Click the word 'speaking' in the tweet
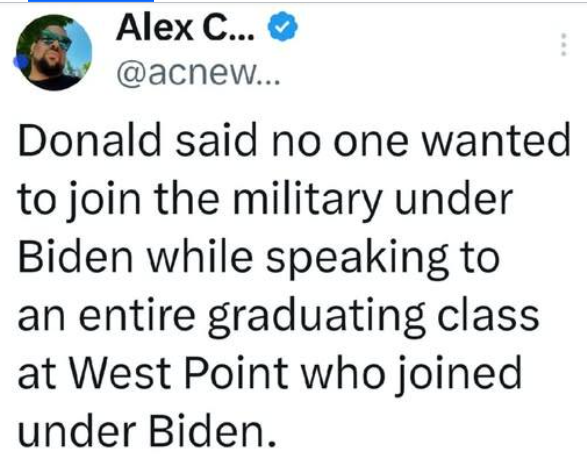 (x=357, y=259)
